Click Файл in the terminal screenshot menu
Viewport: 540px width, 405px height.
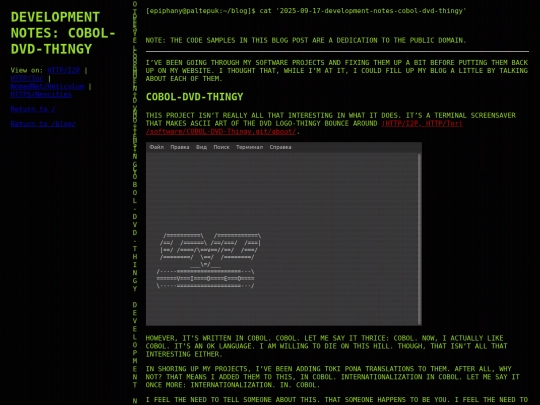pyautogui.click(x=156, y=147)
